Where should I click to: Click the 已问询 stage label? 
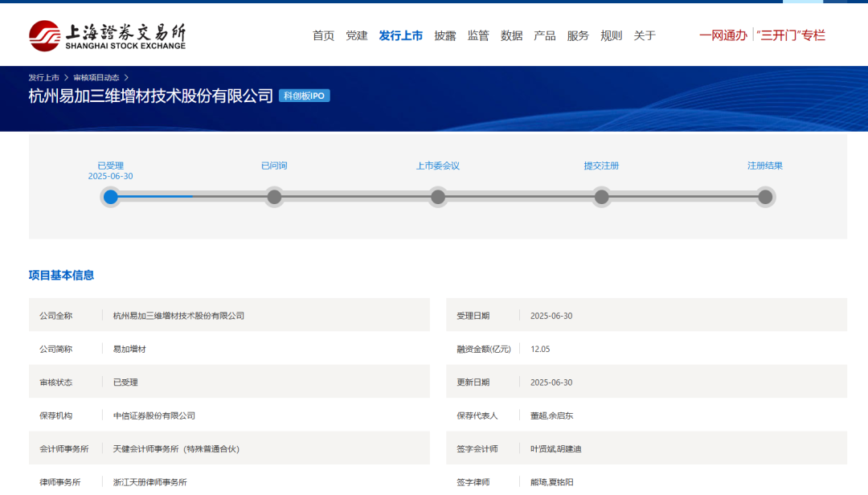274,166
